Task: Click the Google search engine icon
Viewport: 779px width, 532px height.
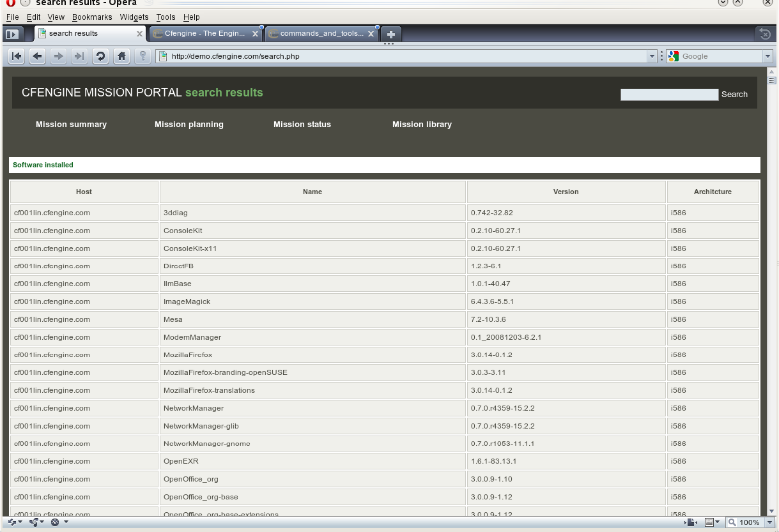Action: (x=674, y=56)
